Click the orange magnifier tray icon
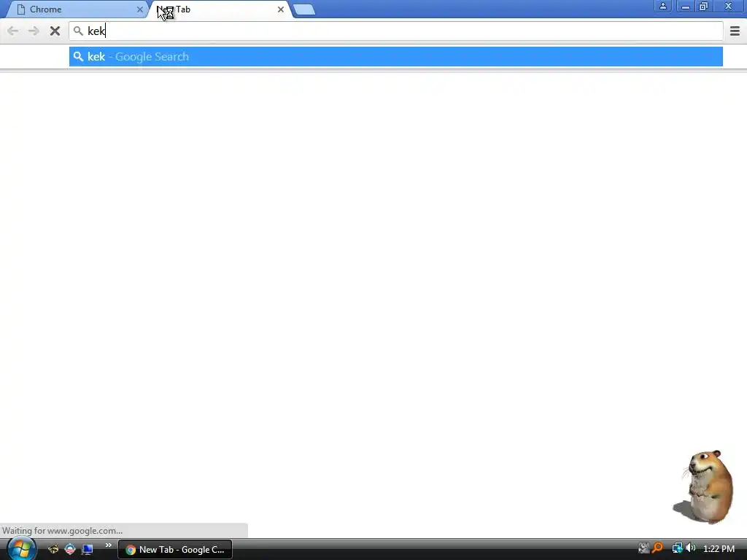Image resolution: width=747 pixels, height=560 pixels. [657, 548]
